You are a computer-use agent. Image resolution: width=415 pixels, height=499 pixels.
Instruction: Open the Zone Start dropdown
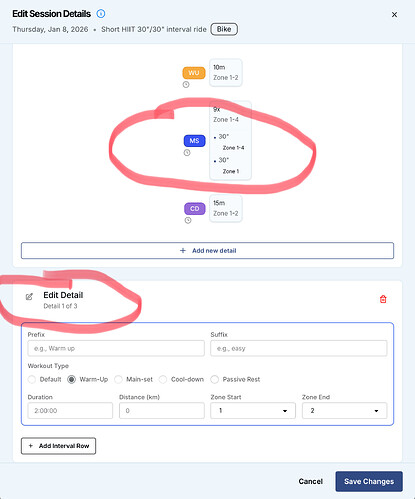point(253,411)
